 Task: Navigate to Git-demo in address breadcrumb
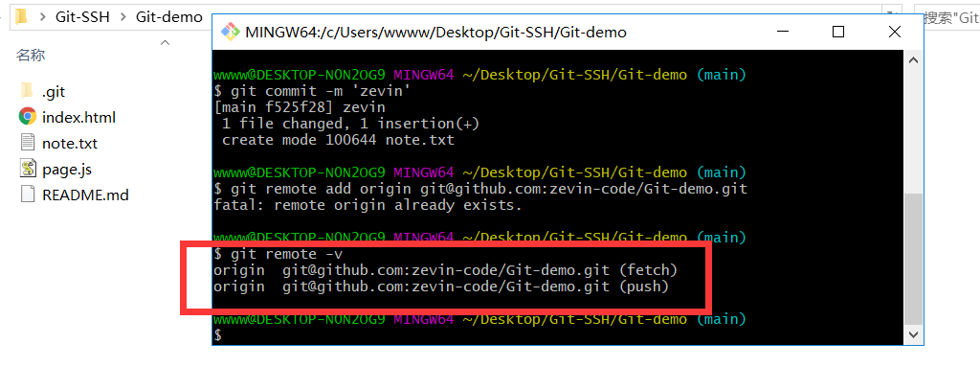tap(168, 17)
